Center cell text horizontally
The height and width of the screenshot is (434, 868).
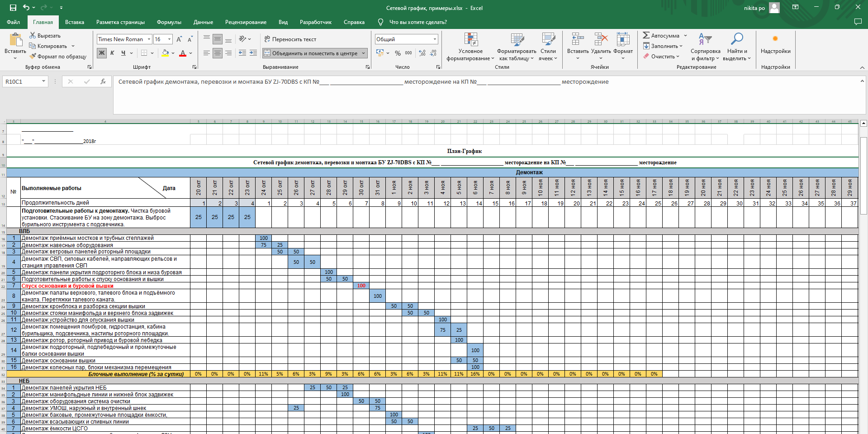pyautogui.click(x=218, y=53)
